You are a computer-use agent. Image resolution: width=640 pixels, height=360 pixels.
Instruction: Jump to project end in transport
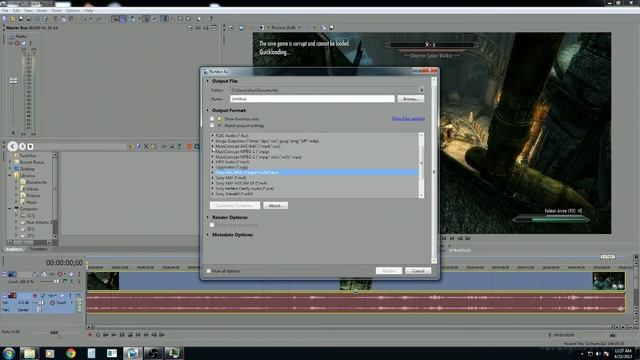click(146, 335)
